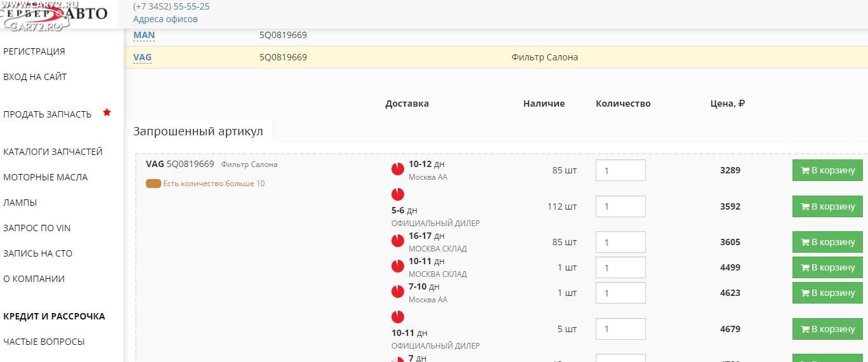The height and width of the screenshot is (362, 868).
Task: Add the 4679 ruble offer to cart
Action: click(827, 329)
